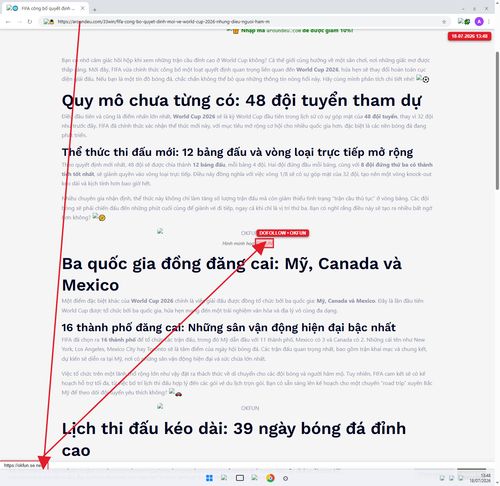500x486 pixels.
Task: Open the browser extensions menu
Action: point(464,22)
